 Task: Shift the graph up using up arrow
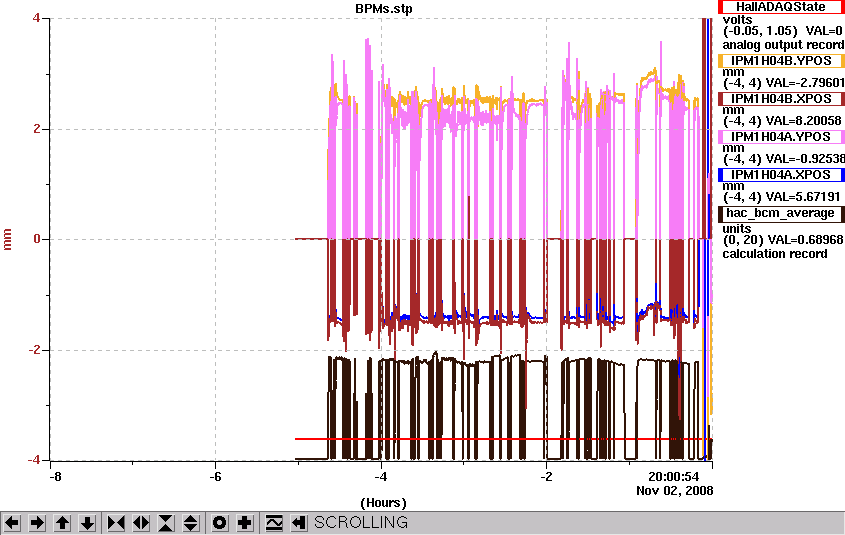click(x=63, y=523)
